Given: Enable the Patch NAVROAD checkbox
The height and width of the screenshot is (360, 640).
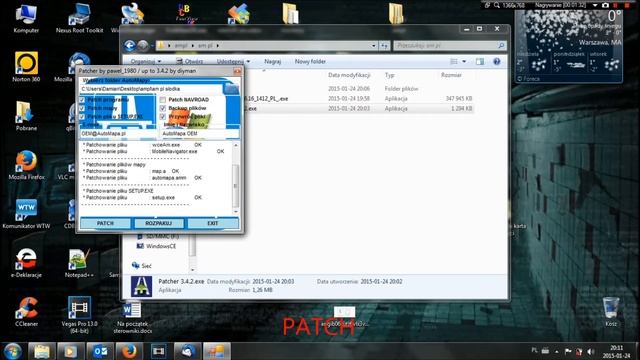Looking at the screenshot, I should (163, 100).
